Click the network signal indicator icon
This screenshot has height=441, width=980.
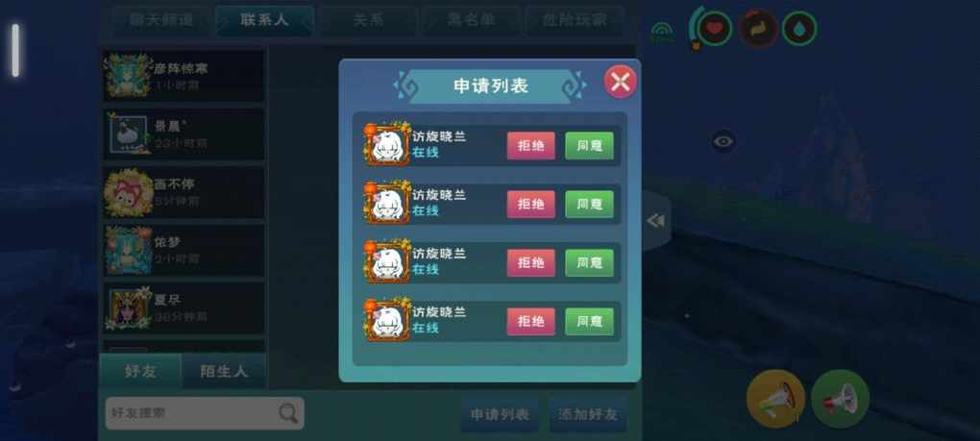pyautogui.click(x=661, y=32)
